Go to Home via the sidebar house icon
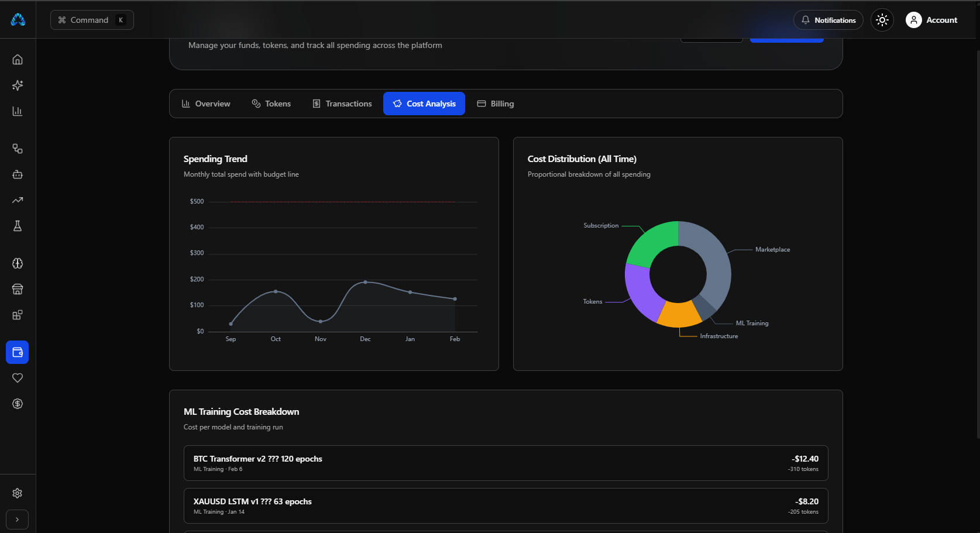The image size is (980, 533). coord(18,60)
